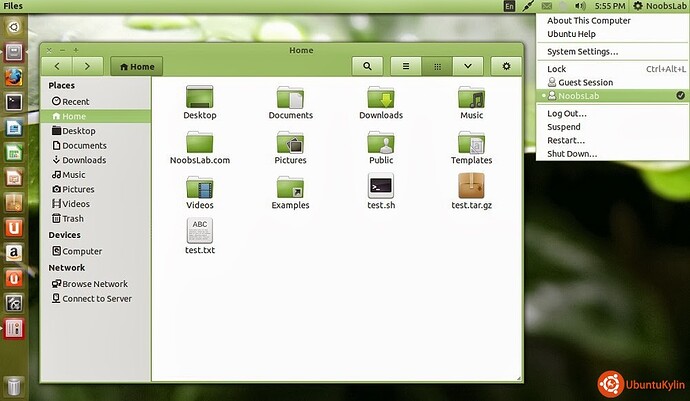Select the test.sh script file
690x401 pixels.
381,186
